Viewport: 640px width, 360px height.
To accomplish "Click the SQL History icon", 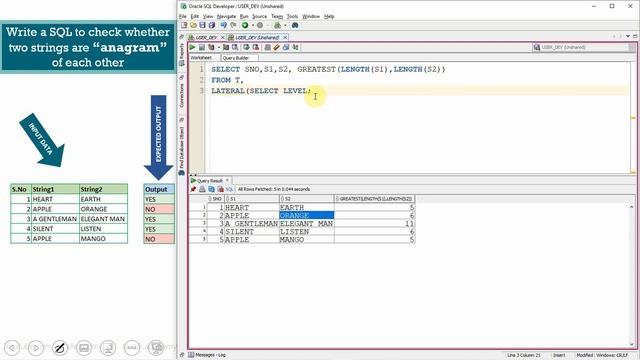I will (x=286, y=47).
